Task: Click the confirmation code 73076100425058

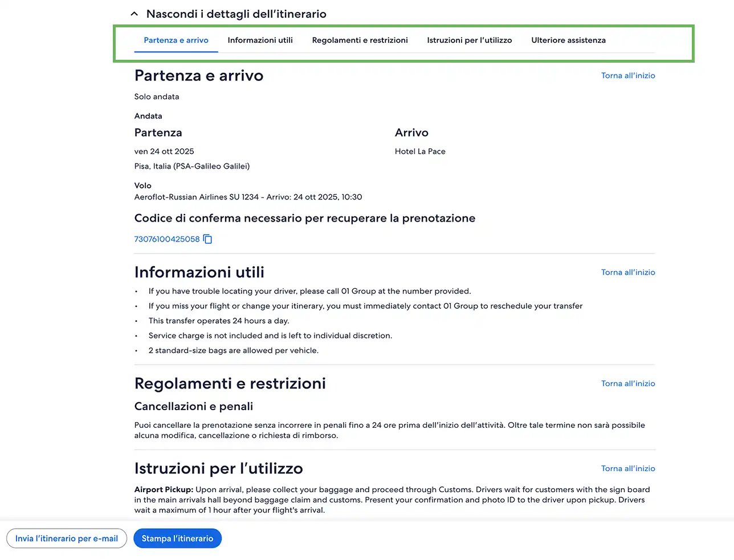Action: point(167,239)
